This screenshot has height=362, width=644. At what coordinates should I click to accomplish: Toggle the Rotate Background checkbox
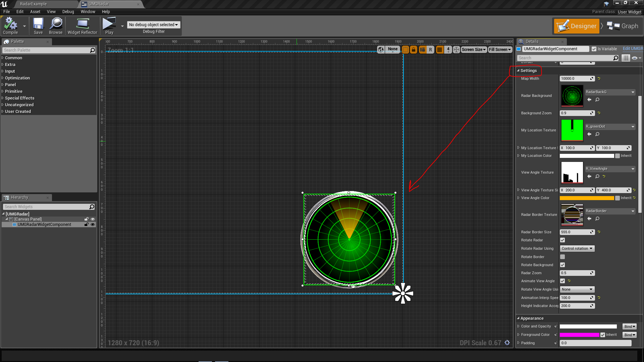tap(562, 265)
